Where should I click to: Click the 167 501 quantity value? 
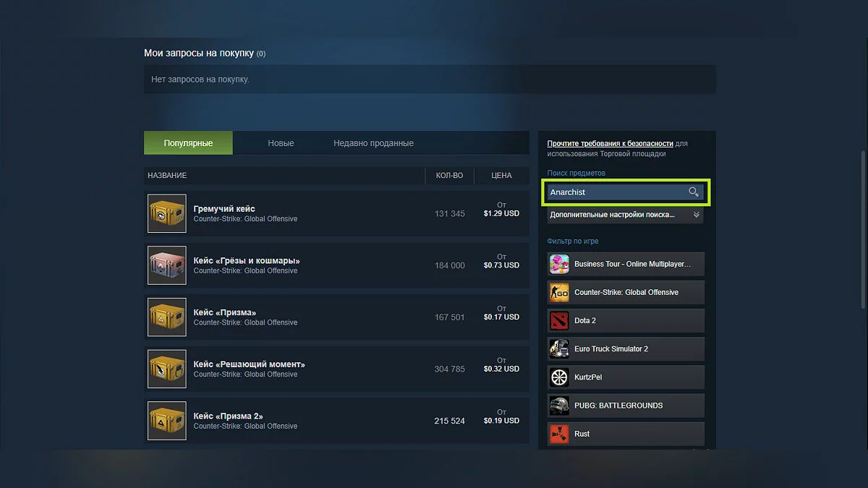pos(450,317)
